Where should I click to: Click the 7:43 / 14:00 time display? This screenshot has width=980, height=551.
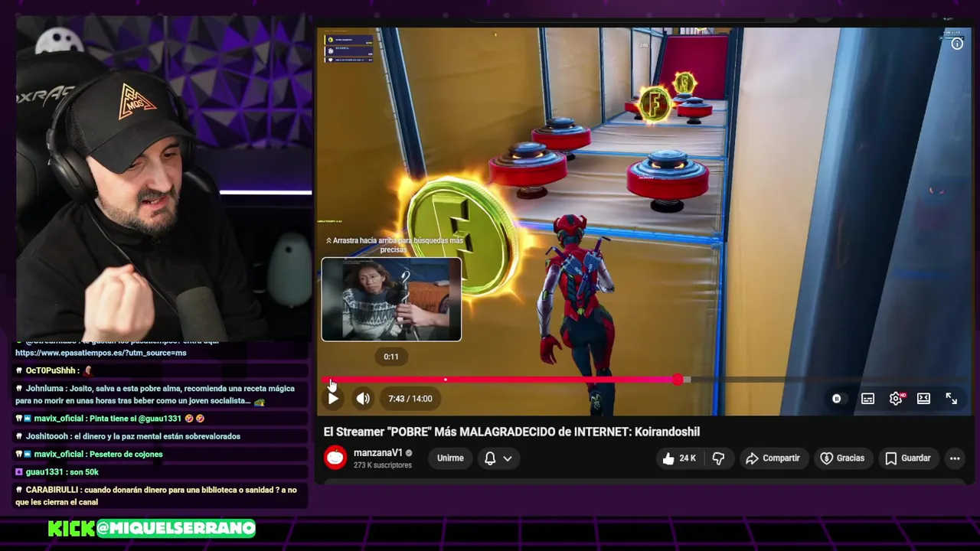410,399
